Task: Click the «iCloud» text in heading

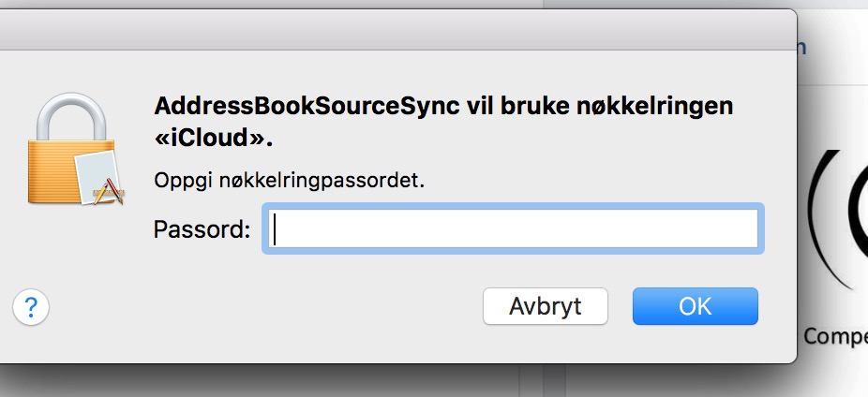Action: coord(213,138)
